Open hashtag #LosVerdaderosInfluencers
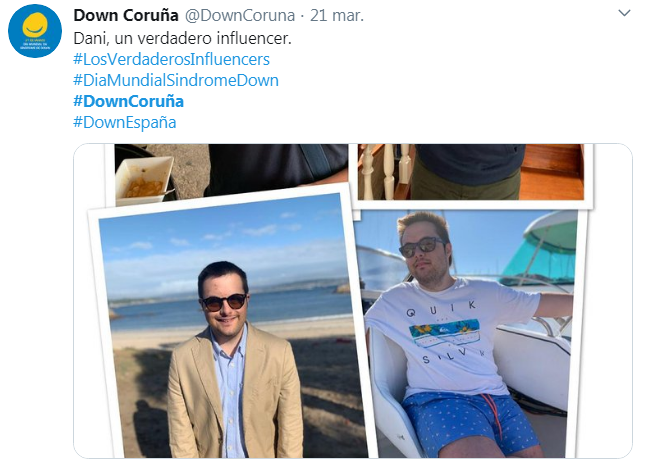649x466 pixels. 171,59
